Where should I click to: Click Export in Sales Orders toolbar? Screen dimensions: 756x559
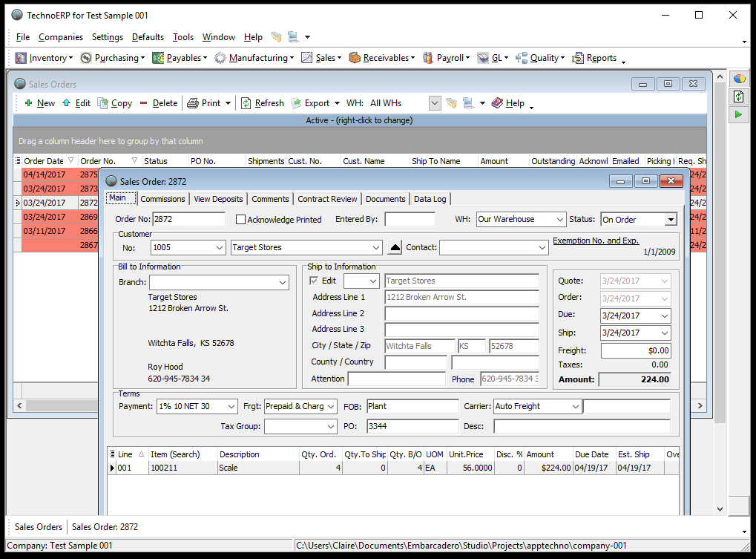[x=311, y=103]
